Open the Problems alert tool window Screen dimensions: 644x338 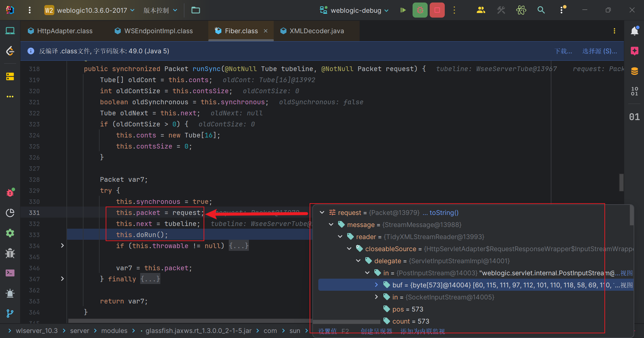pos(10,293)
